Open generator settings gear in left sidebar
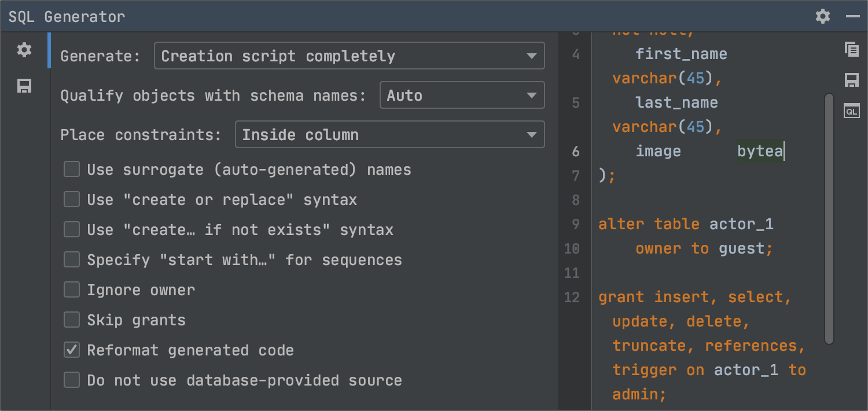This screenshot has width=868, height=411. [x=24, y=50]
